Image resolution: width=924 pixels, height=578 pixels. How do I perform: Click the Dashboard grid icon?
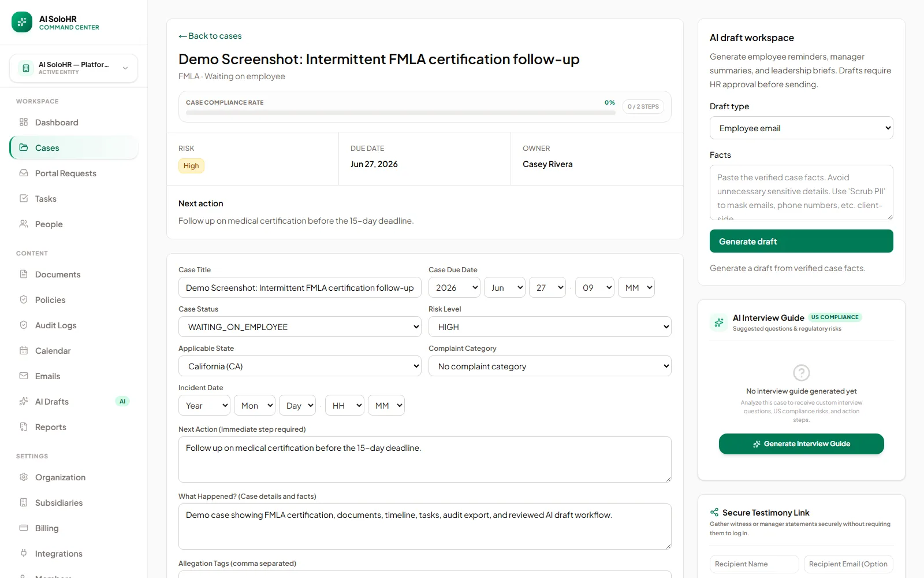click(x=24, y=122)
